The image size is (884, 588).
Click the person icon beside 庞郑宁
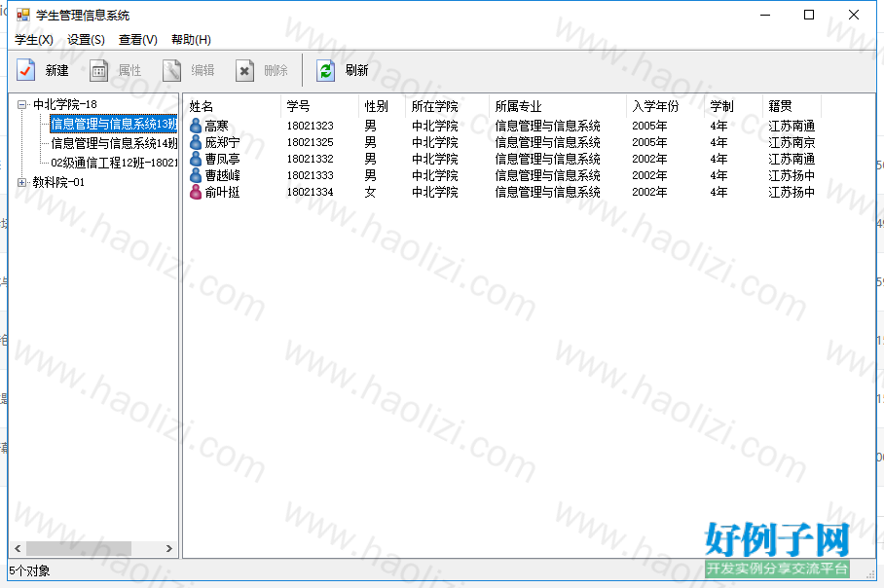[x=196, y=142]
